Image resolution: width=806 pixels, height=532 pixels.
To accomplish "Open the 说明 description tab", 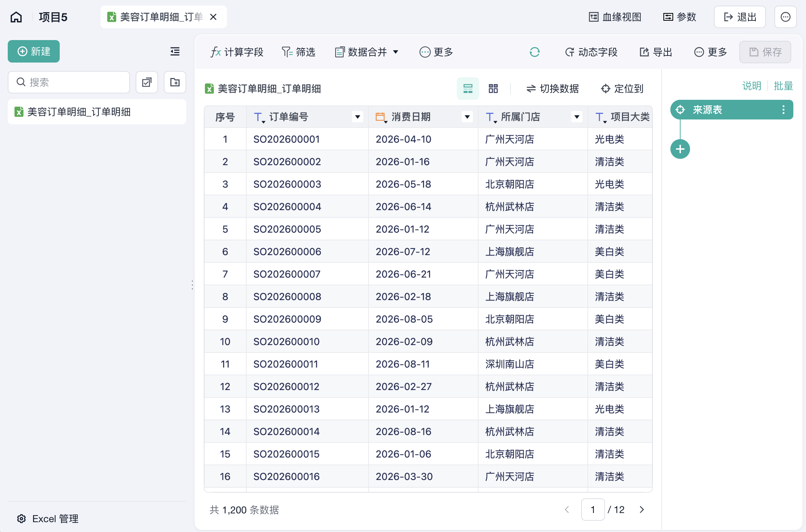I will [752, 86].
